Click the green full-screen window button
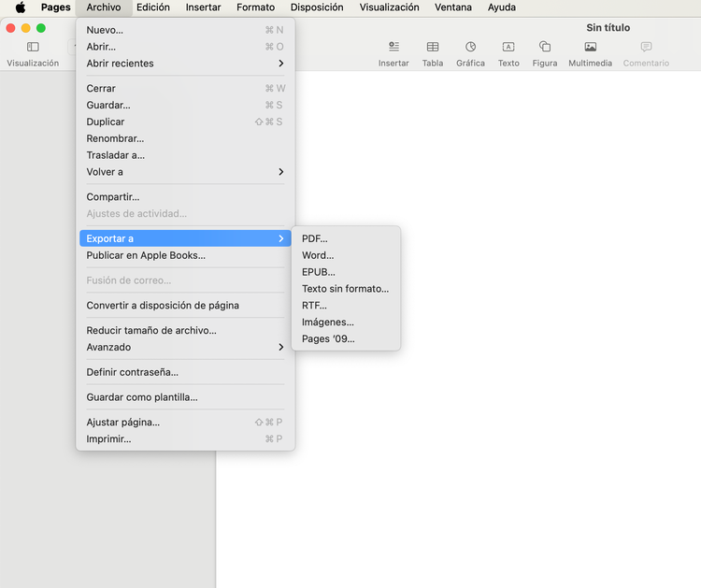Image resolution: width=701 pixels, height=588 pixels. (41, 28)
